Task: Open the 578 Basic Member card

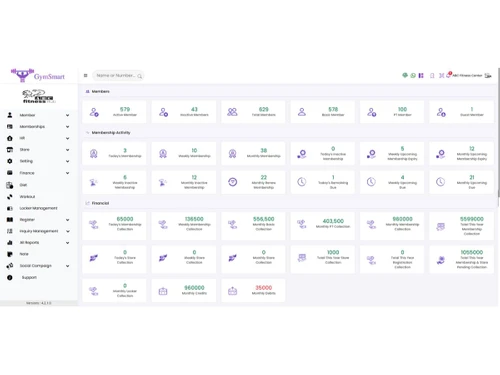Action: (x=322, y=112)
